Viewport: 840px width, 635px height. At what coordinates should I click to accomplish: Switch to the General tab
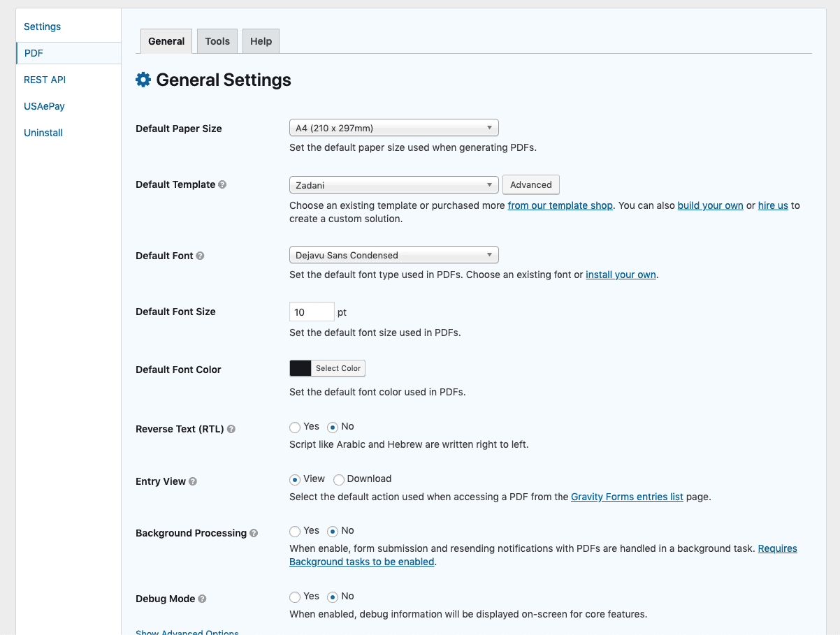(166, 41)
